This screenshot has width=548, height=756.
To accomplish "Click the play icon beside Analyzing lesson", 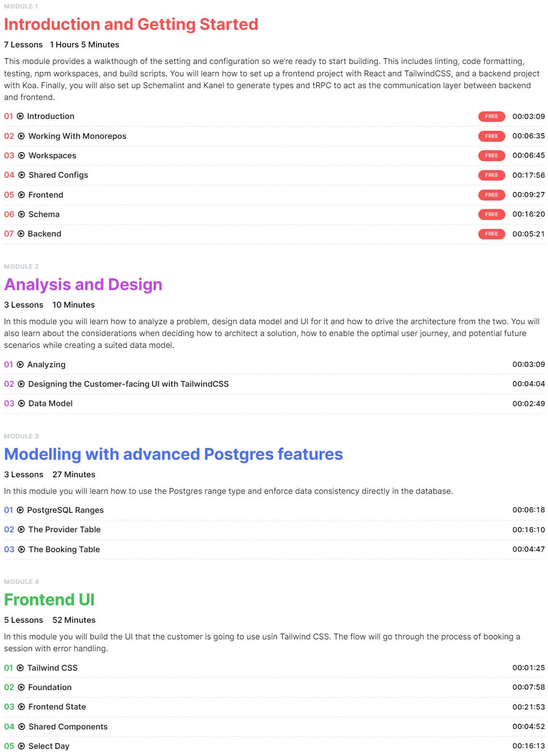I will (20, 364).
